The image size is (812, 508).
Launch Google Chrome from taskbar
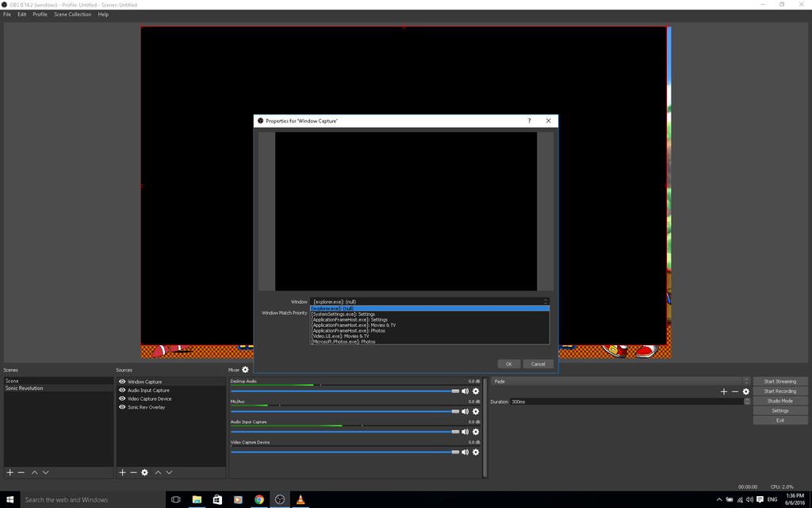point(259,500)
